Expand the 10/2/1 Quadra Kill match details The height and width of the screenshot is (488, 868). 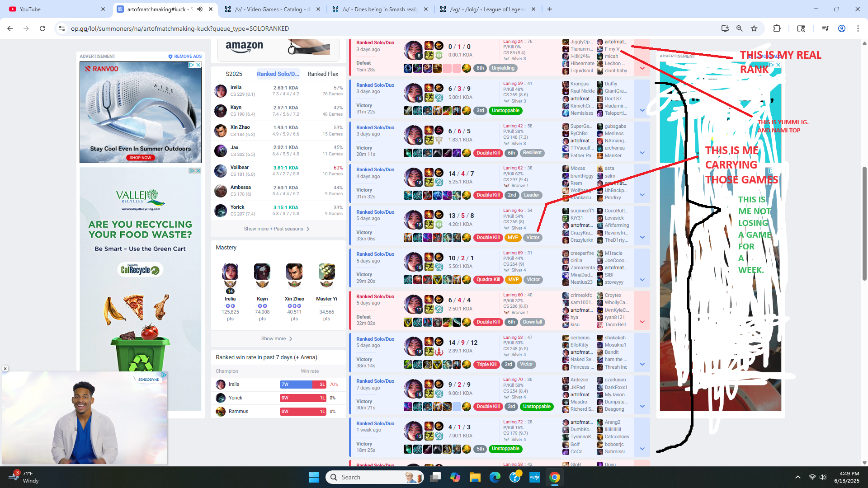click(x=642, y=280)
